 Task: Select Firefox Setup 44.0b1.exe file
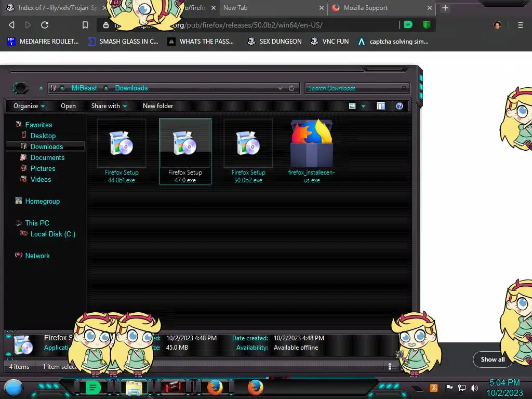(x=122, y=151)
